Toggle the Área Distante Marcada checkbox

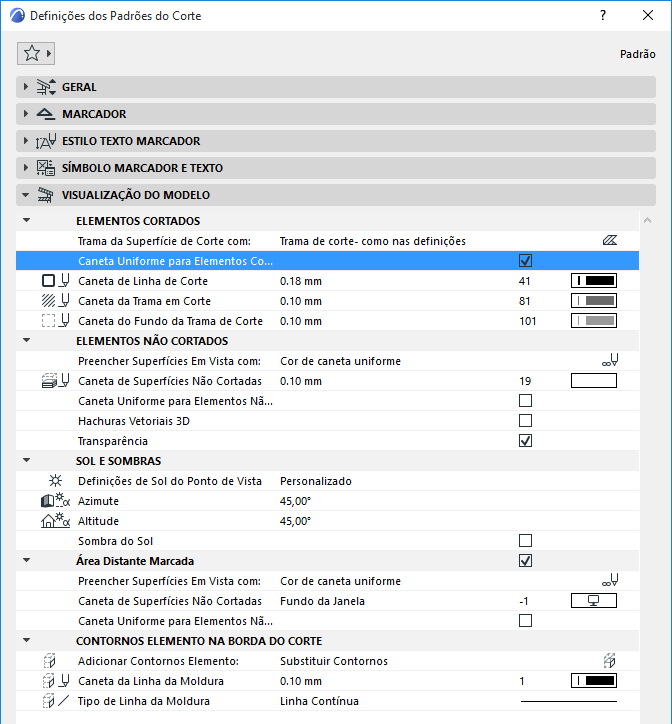click(x=525, y=561)
